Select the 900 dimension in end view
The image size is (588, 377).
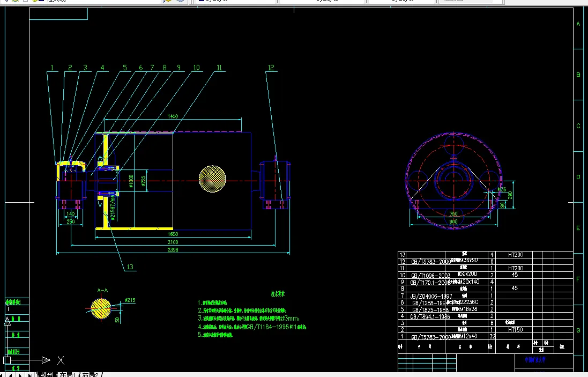point(453,221)
